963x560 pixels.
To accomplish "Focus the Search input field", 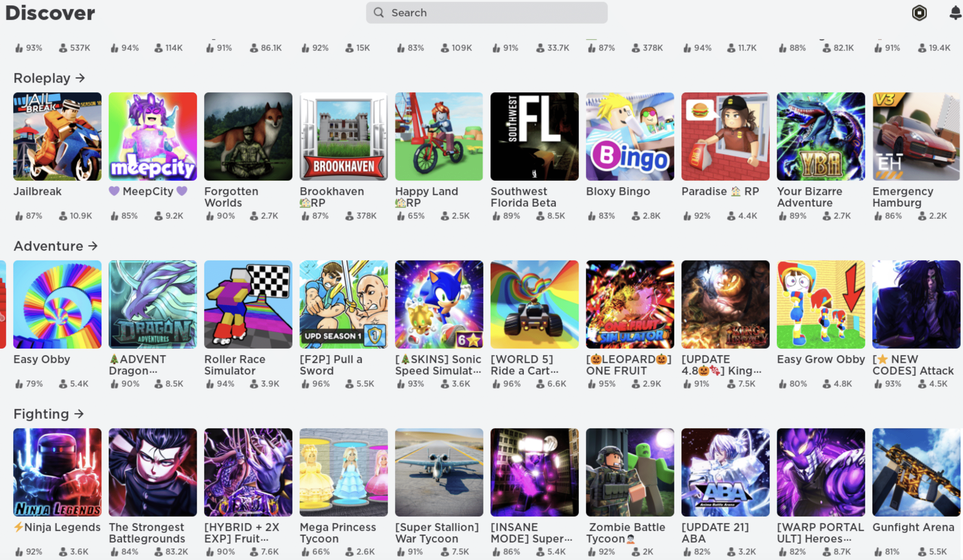I will (486, 13).
